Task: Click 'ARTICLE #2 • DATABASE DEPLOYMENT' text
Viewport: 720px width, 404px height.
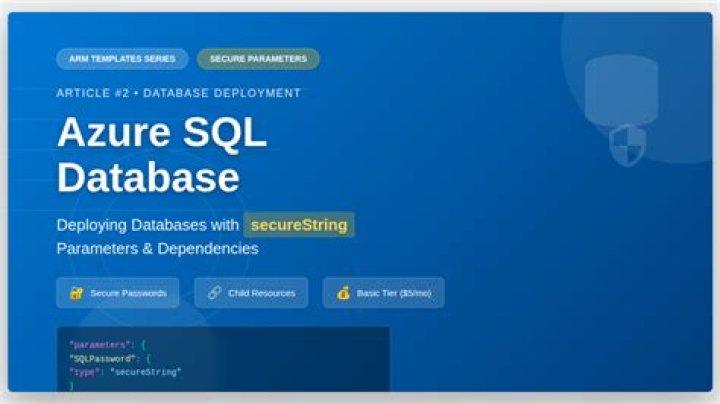Action: point(179,93)
